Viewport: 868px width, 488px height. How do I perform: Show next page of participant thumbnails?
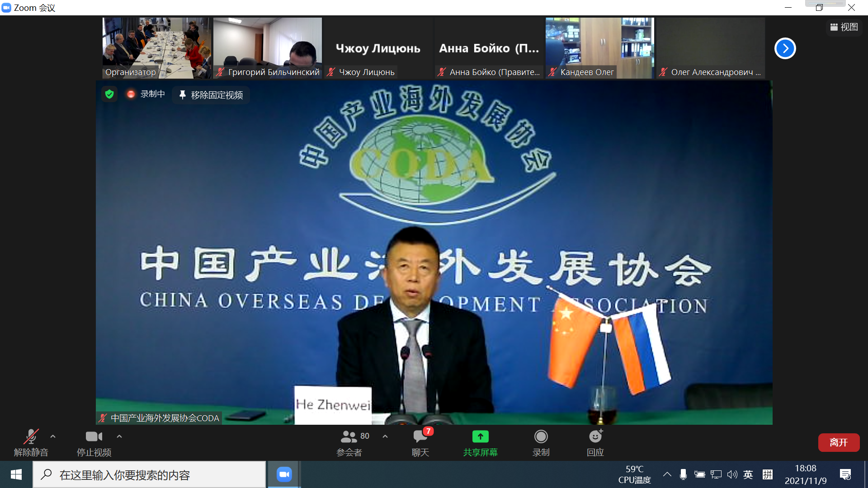785,48
